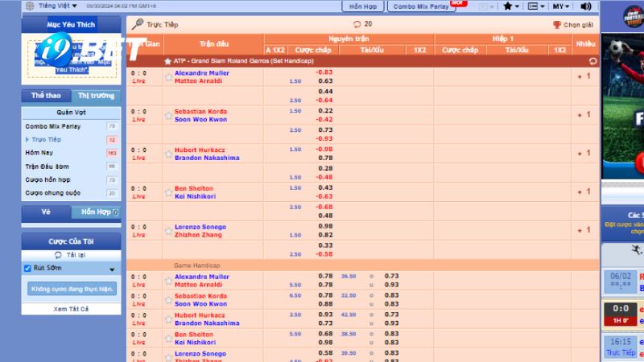Switch to the Hỗn Hợp bet slip tab
This screenshot has width=644, height=362.
97,212
